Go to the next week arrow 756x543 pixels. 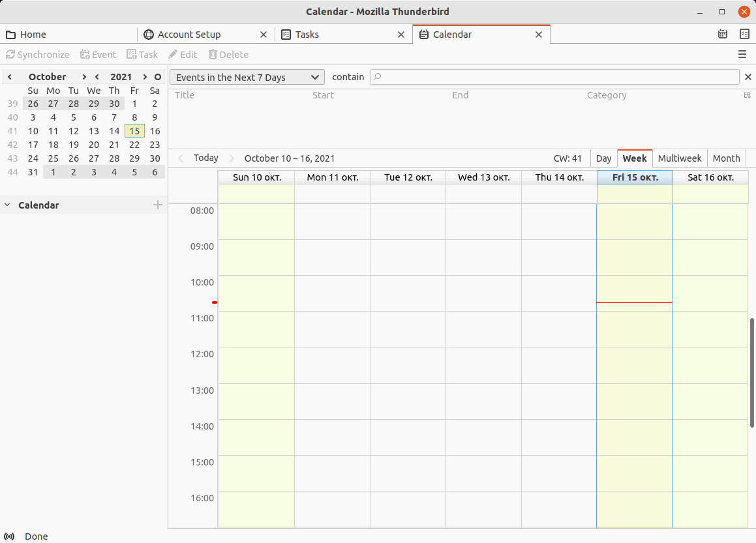[x=232, y=158]
